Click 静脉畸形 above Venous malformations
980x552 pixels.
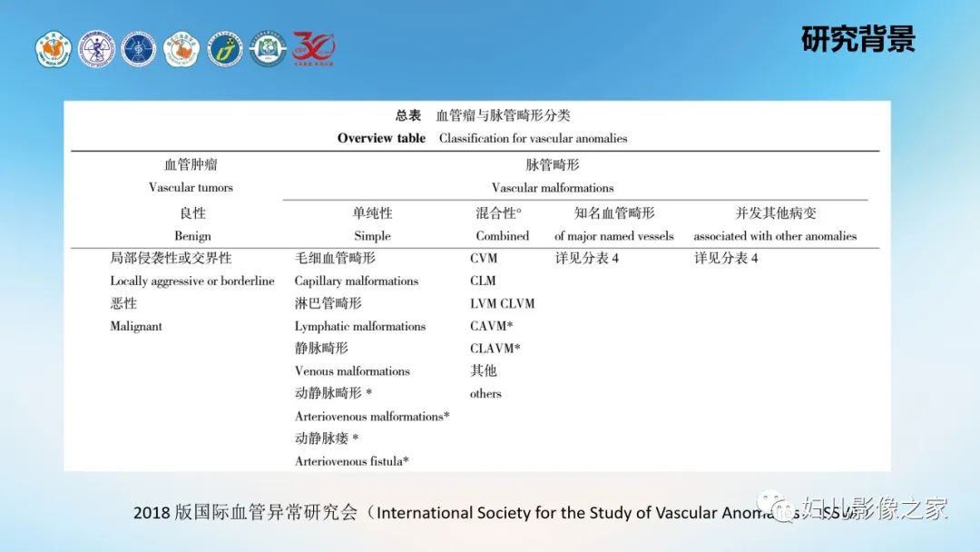pos(321,349)
